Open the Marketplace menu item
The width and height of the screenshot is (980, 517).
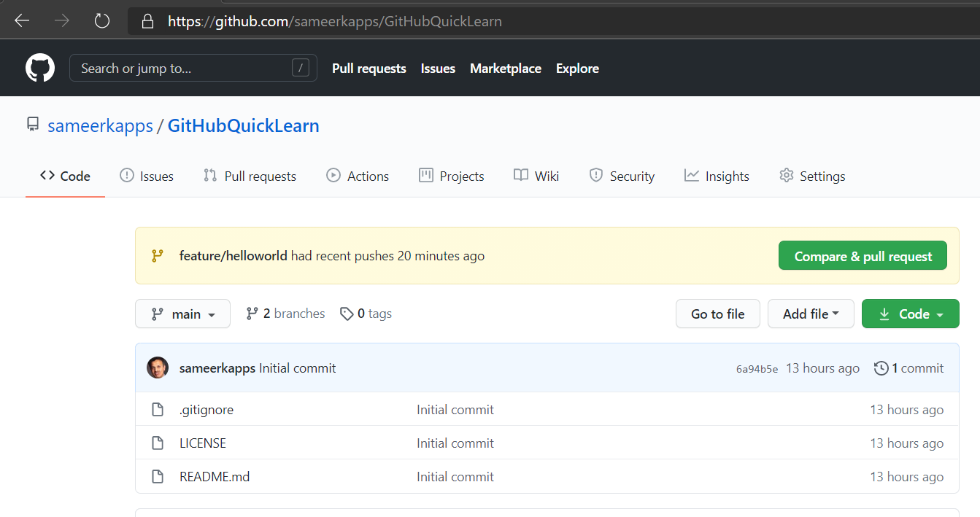[x=505, y=68]
